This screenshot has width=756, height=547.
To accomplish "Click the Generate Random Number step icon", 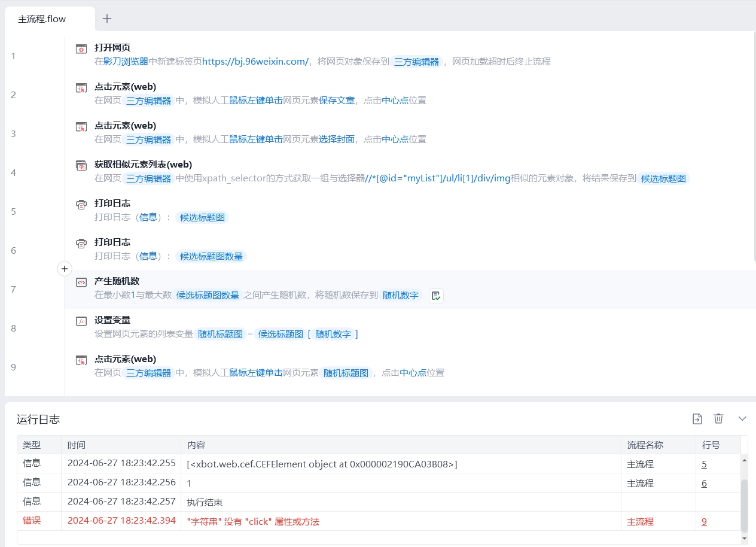I will [81, 282].
